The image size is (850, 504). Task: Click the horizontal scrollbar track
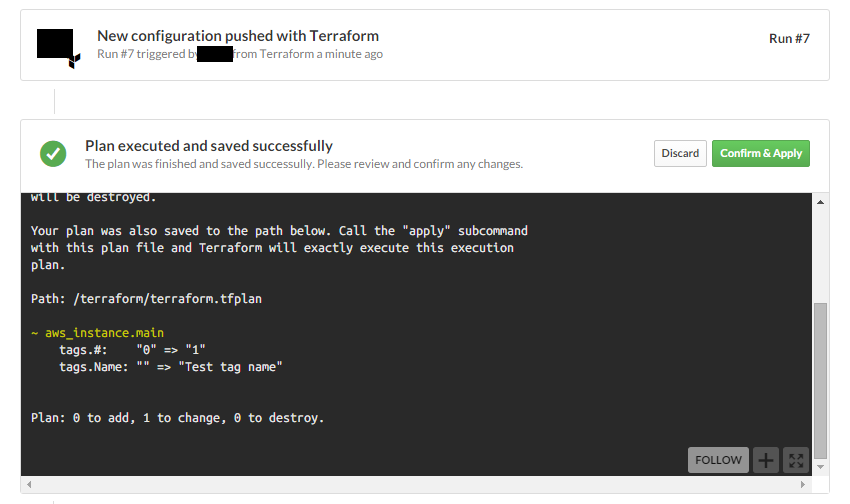(x=417, y=484)
